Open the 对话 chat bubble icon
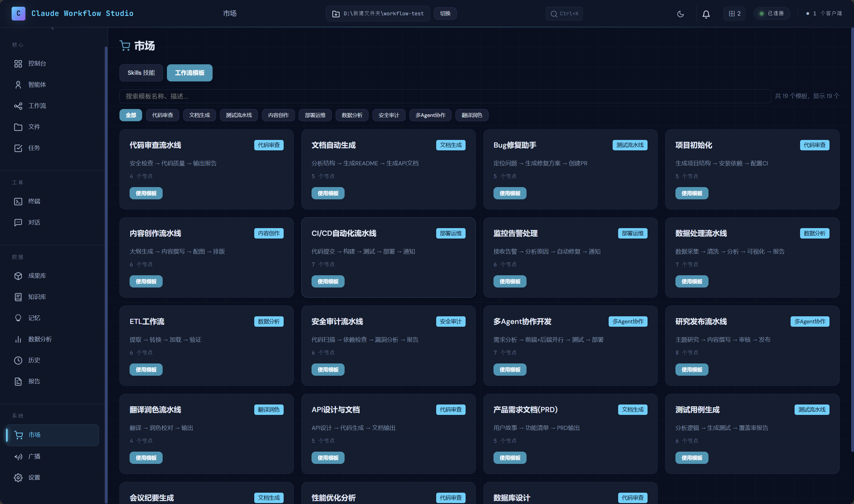 click(x=18, y=223)
